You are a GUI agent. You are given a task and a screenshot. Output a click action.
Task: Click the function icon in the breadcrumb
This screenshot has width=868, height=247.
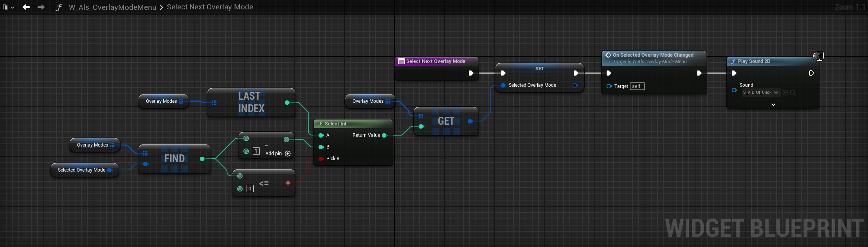[59, 7]
